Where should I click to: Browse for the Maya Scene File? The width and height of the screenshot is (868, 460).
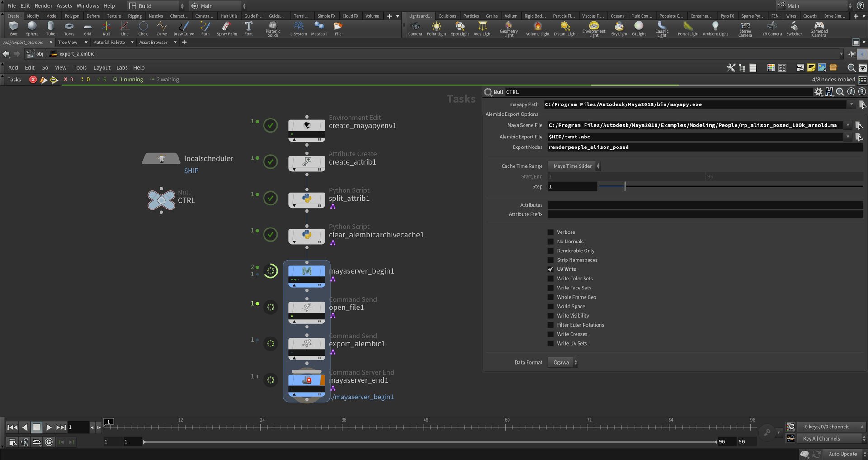tap(859, 125)
